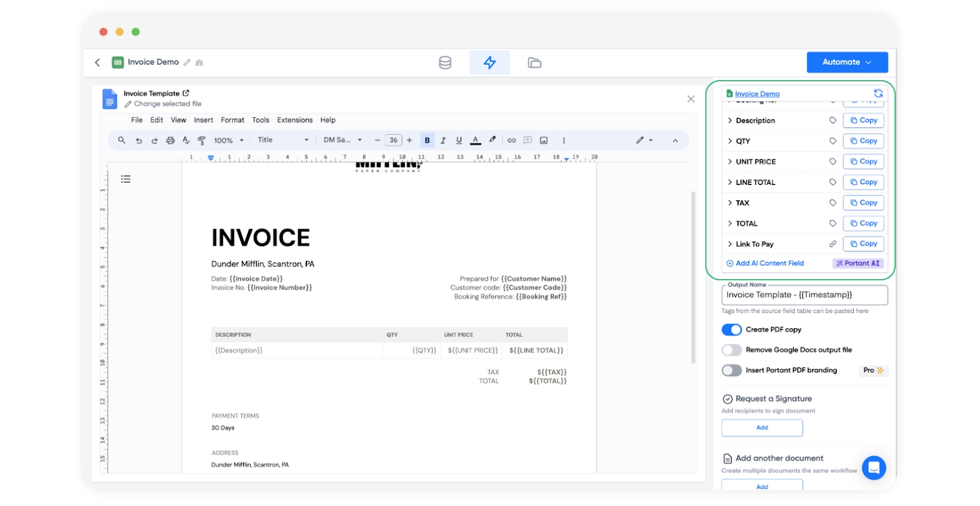This screenshot has height=506, width=980.
Task: Expand the Description field row
Action: coord(730,121)
